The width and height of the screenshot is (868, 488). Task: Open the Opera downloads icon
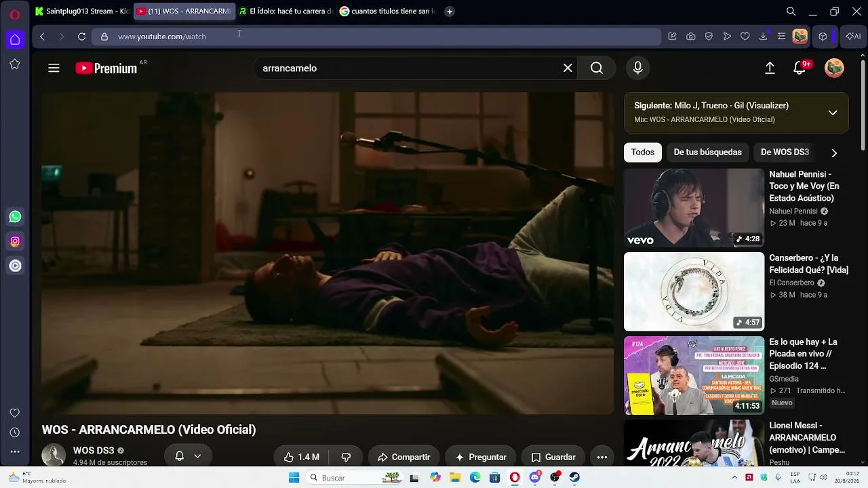(x=764, y=37)
